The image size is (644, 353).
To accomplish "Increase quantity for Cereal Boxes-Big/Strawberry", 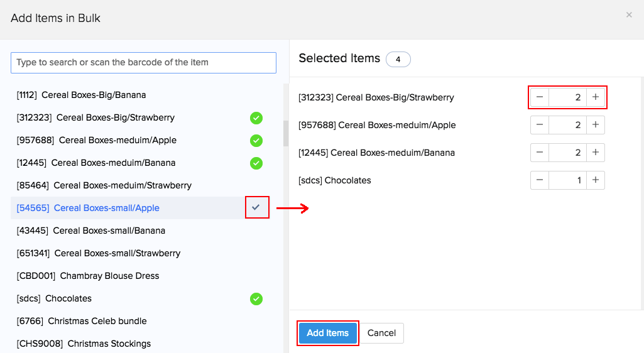I will pos(596,97).
